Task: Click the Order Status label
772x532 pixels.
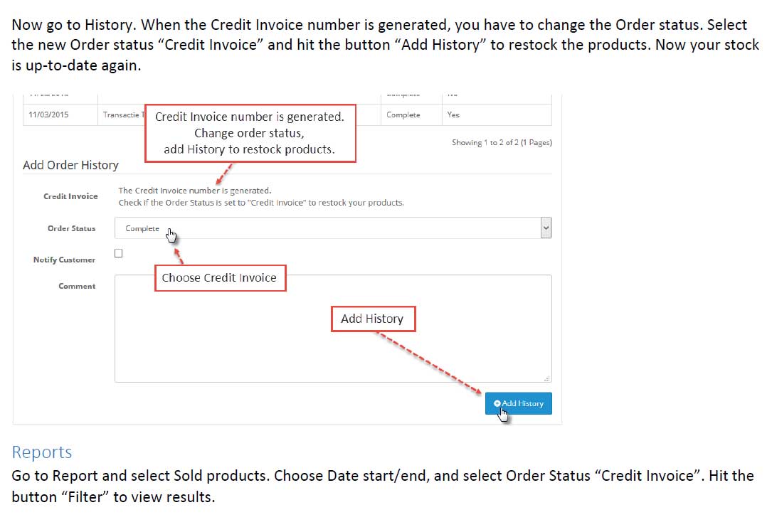Action: coord(71,228)
